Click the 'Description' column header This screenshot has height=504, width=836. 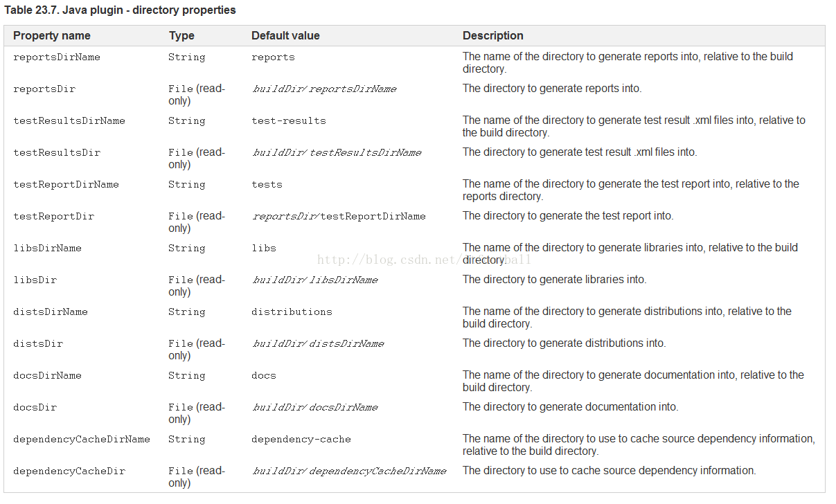click(x=492, y=36)
